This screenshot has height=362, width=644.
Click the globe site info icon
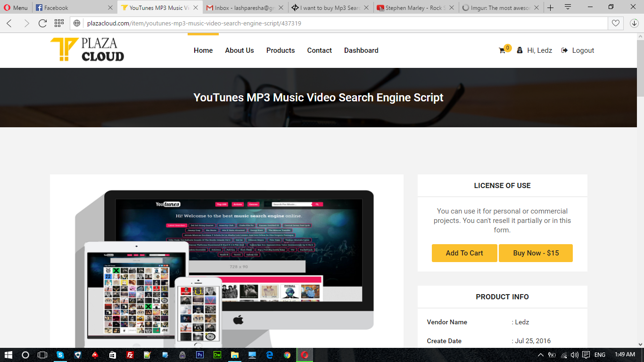point(77,23)
